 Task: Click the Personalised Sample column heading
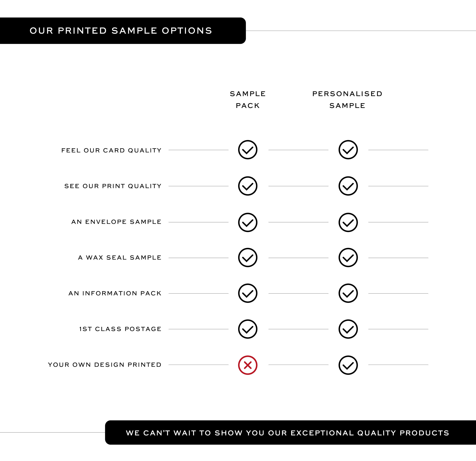pos(347,100)
